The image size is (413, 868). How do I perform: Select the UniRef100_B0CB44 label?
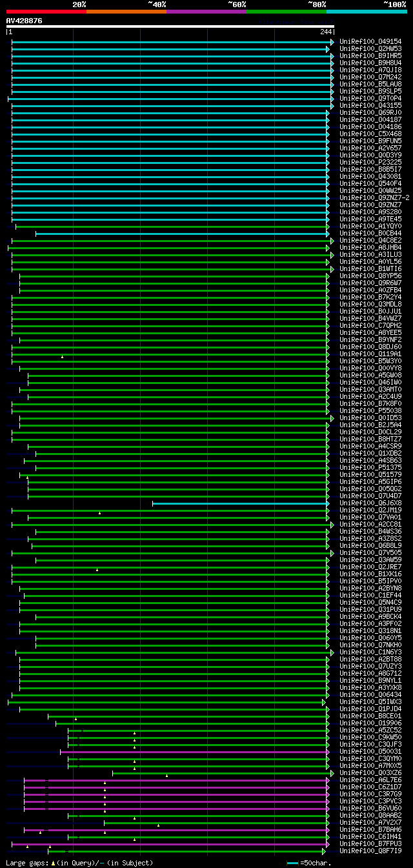[x=370, y=234]
